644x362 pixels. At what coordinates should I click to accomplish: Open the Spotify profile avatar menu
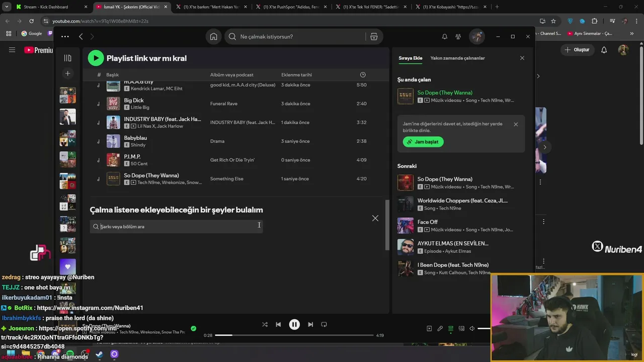[477, 37]
